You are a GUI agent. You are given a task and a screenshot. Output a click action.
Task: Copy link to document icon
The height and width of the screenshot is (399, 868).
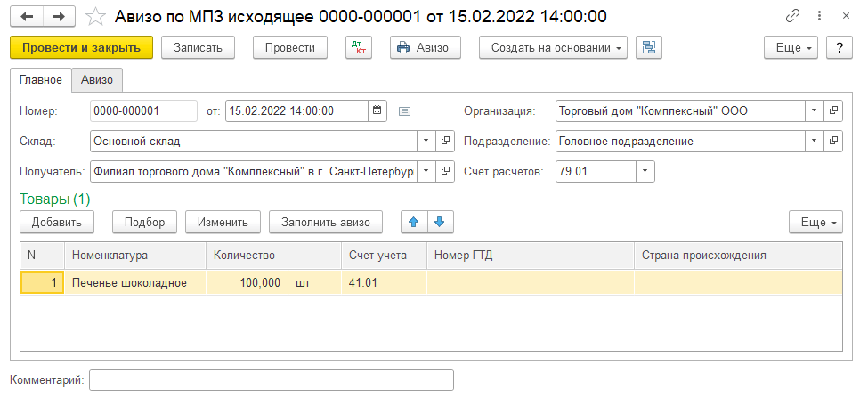[x=791, y=16]
